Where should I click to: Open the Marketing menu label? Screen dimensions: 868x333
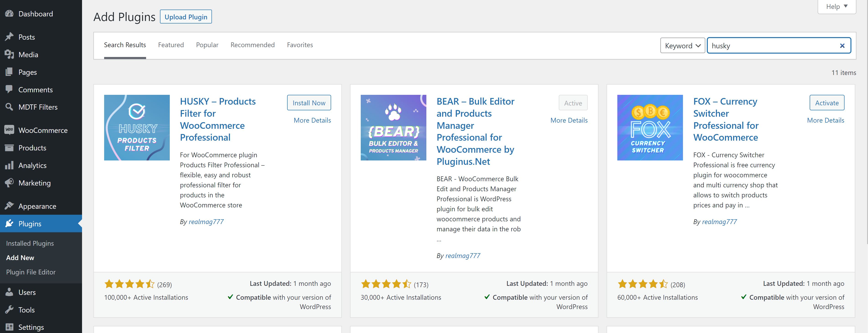(x=34, y=183)
